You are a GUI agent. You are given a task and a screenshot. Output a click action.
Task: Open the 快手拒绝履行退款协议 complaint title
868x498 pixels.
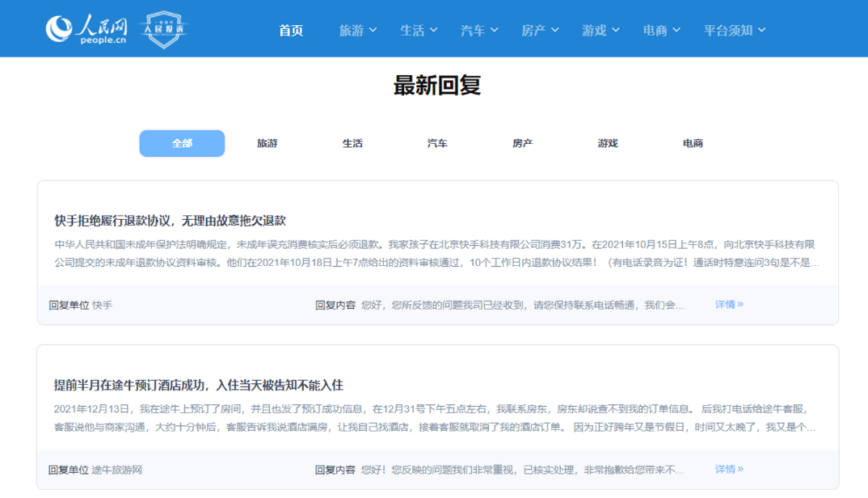pyautogui.click(x=170, y=221)
